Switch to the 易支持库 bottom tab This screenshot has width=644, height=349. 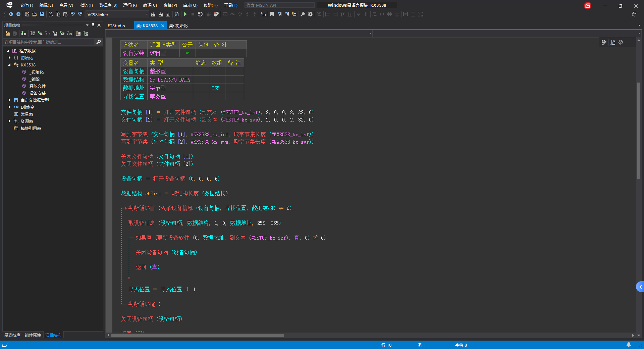pyautogui.click(x=12, y=335)
